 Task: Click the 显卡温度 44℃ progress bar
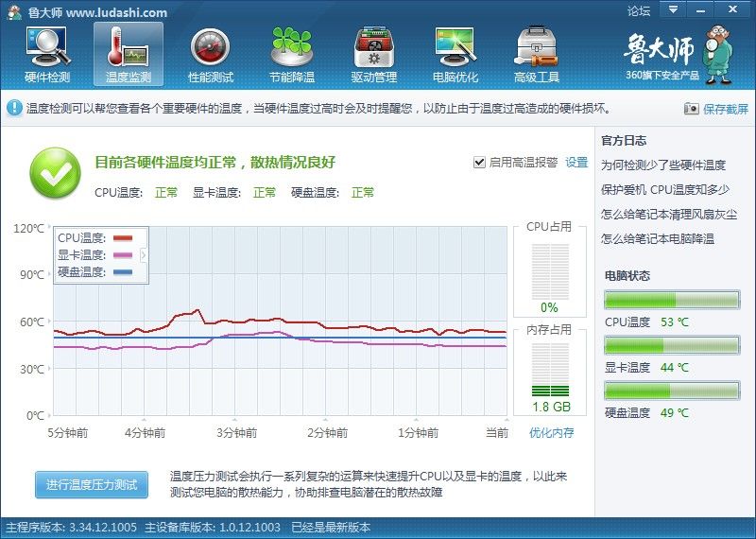click(x=672, y=345)
